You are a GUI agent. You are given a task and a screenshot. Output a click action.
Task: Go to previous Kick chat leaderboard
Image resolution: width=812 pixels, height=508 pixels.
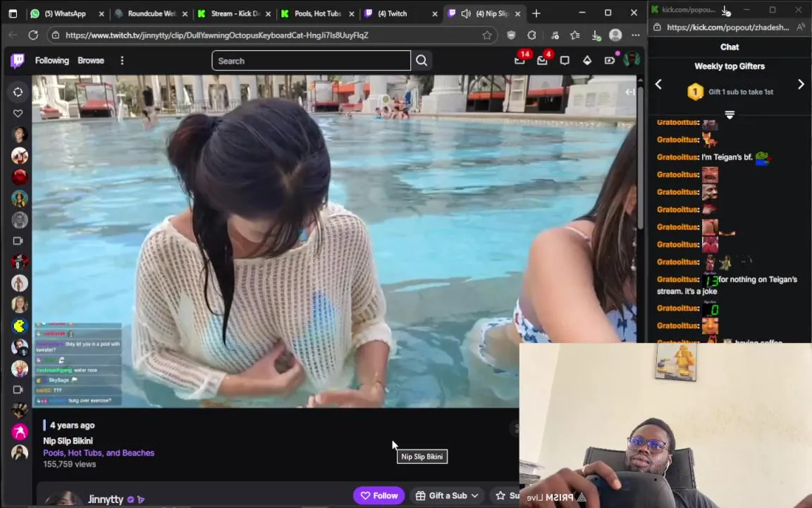point(658,84)
